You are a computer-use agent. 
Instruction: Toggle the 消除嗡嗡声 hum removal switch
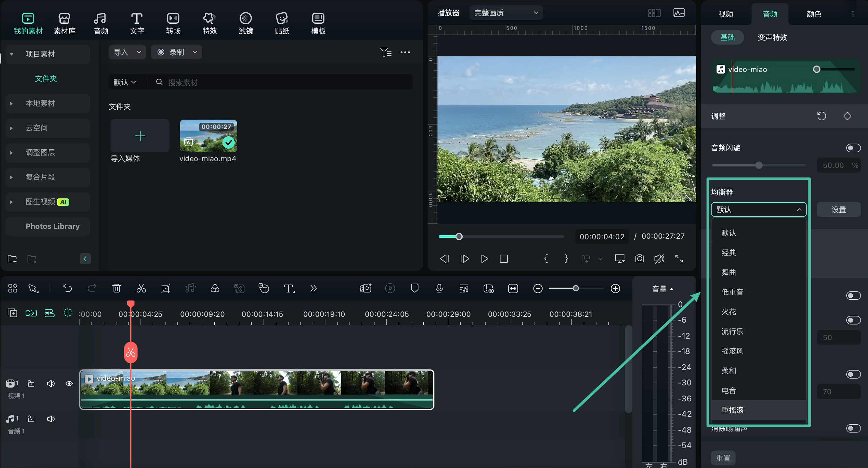(853, 428)
